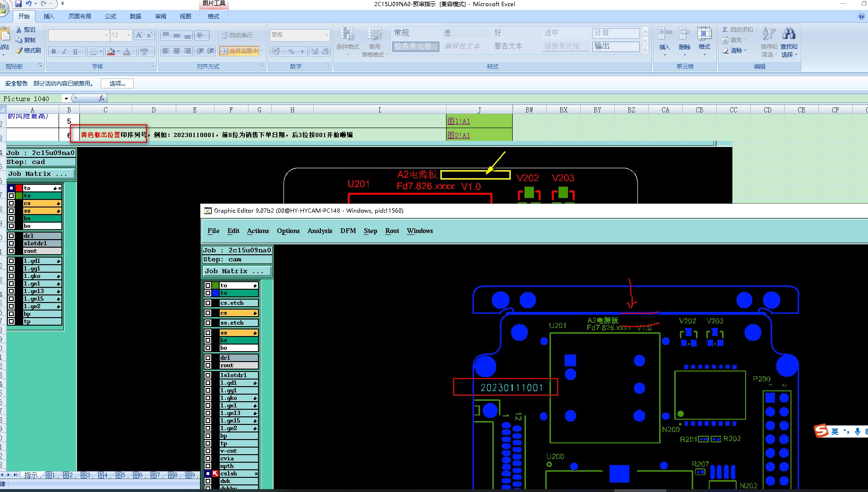Expand the number format (常规) dropdown
Viewport: 868px width, 492px height.
326,35
